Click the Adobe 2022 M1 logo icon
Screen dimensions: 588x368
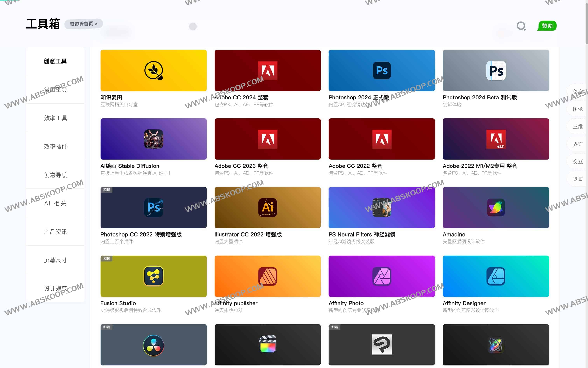(x=496, y=139)
